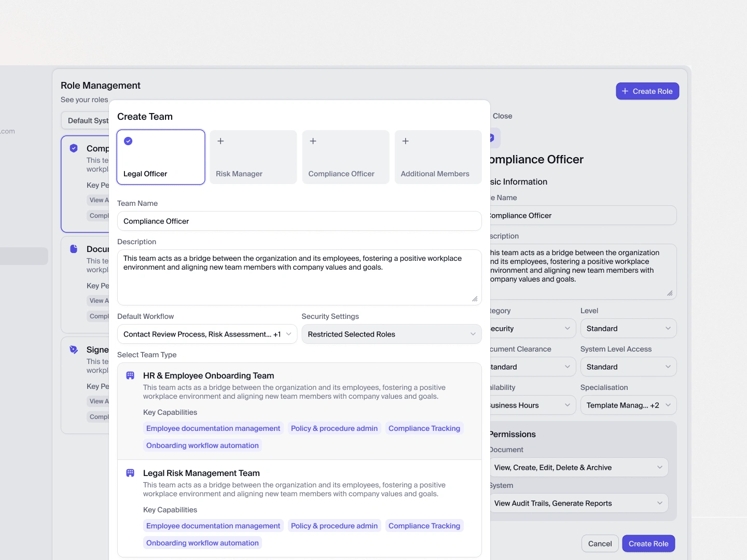Click the Create Role button at top
Screen dimensions: 747x560
647,91
